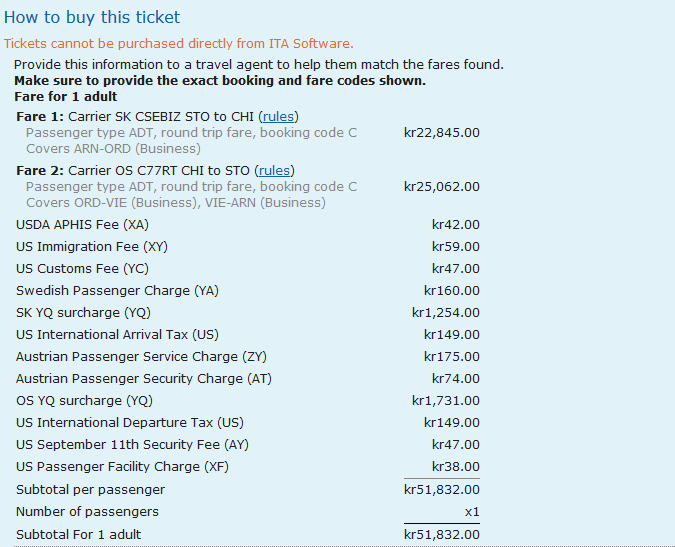Viewport: 675px width, 547px height.
Task: Click the US Passenger Facility Charge amount kr38.00
Action: (455, 467)
